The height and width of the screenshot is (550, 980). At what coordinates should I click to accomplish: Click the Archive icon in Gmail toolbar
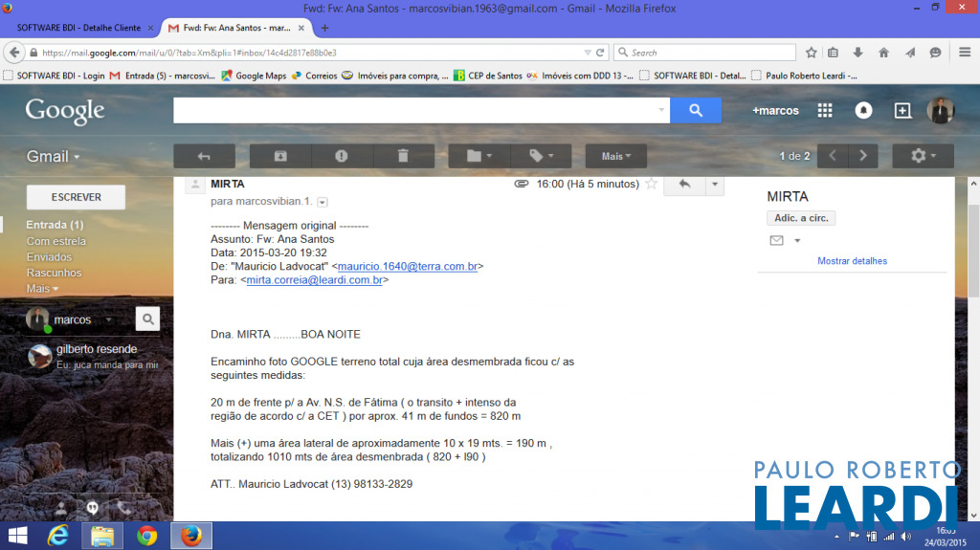[x=280, y=156]
